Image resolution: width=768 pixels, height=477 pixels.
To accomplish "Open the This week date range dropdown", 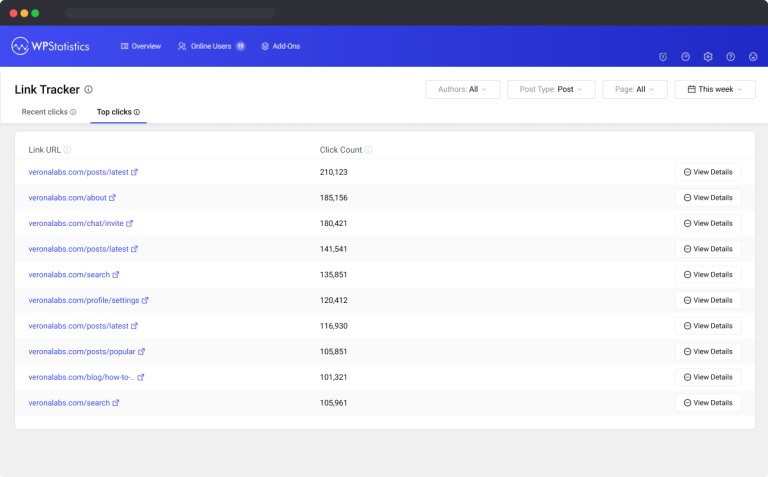I will click(715, 89).
